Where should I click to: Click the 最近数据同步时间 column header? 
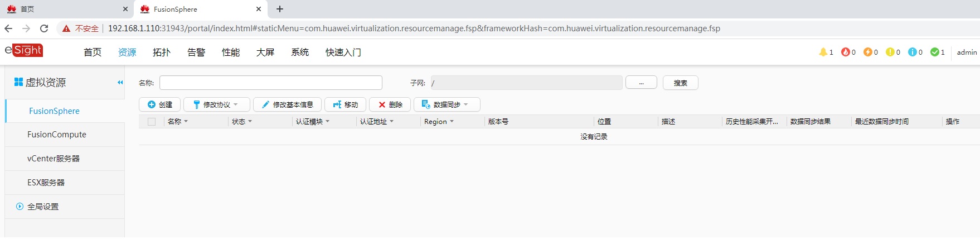[882, 122]
